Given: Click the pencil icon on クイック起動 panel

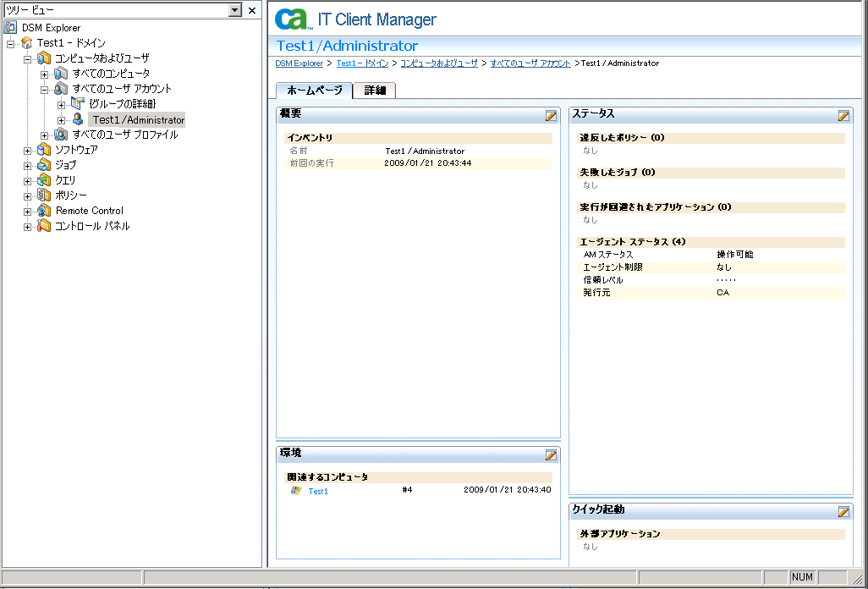Looking at the screenshot, I should tap(843, 511).
